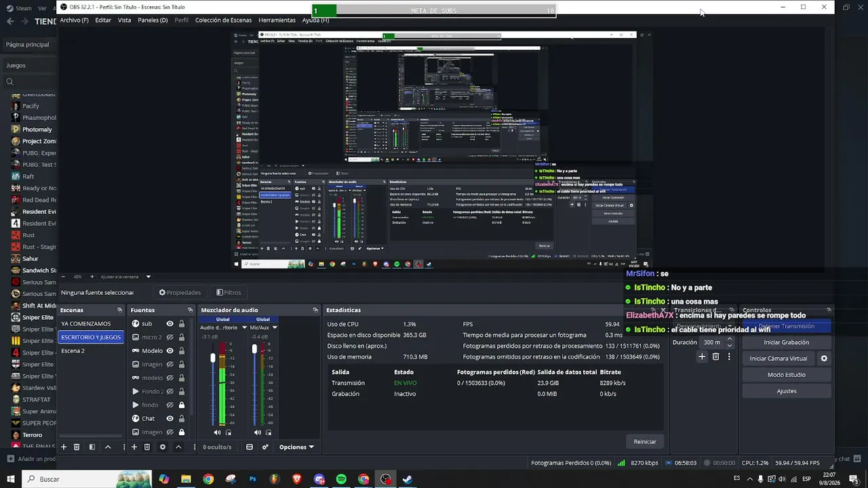This screenshot has height=488, width=868.
Task: Show the Fondo 2 source
Action: tap(170, 391)
